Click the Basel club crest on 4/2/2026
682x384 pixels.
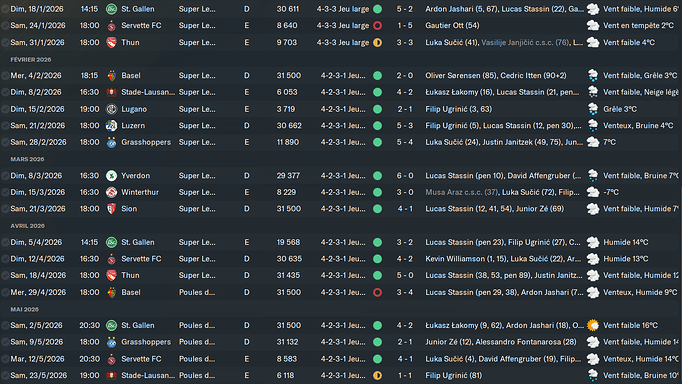coord(111,76)
